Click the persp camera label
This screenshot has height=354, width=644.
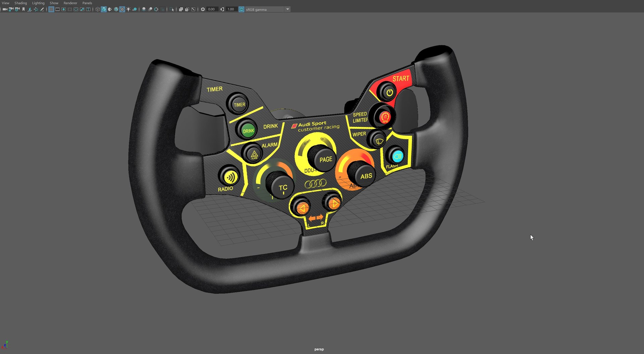pos(319,349)
